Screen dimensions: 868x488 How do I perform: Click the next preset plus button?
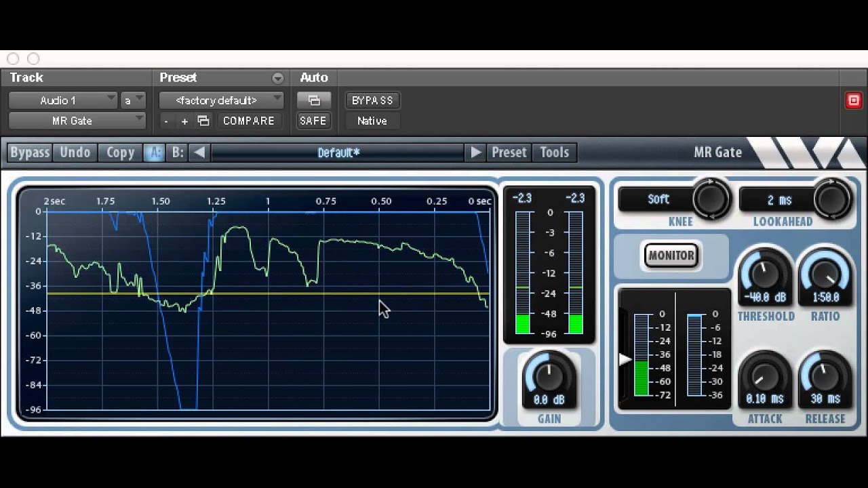[184, 121]
